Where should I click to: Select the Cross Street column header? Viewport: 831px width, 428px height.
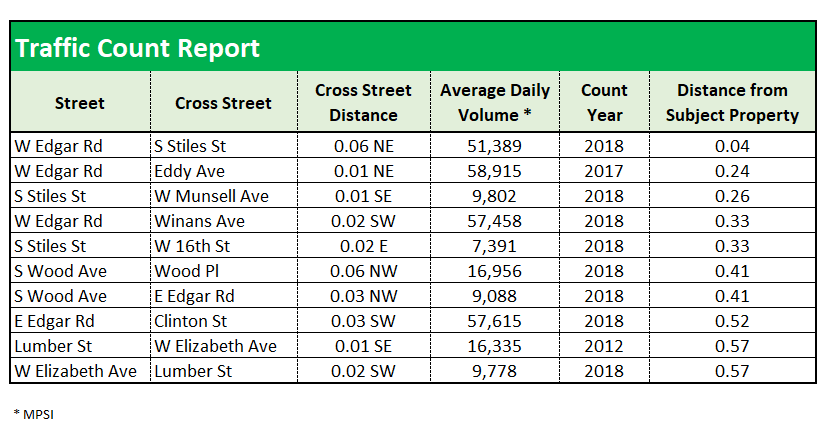(x=223, y=103)
